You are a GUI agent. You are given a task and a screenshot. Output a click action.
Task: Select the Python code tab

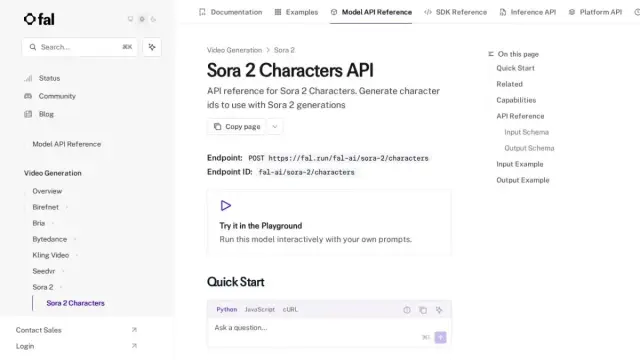[227, 310]
